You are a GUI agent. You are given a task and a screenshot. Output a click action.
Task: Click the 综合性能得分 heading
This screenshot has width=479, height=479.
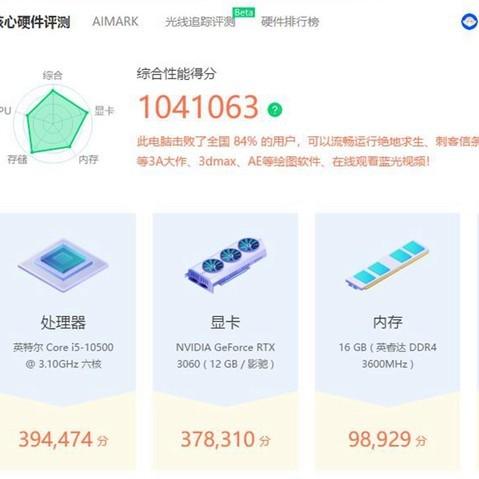pyautogui.click(x=176, y=74)
